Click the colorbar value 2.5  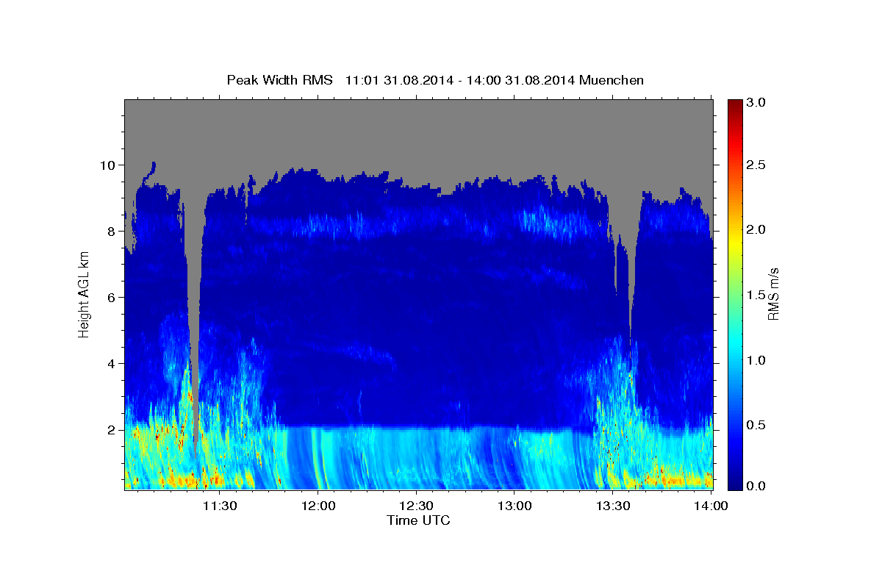pos(757,165)
